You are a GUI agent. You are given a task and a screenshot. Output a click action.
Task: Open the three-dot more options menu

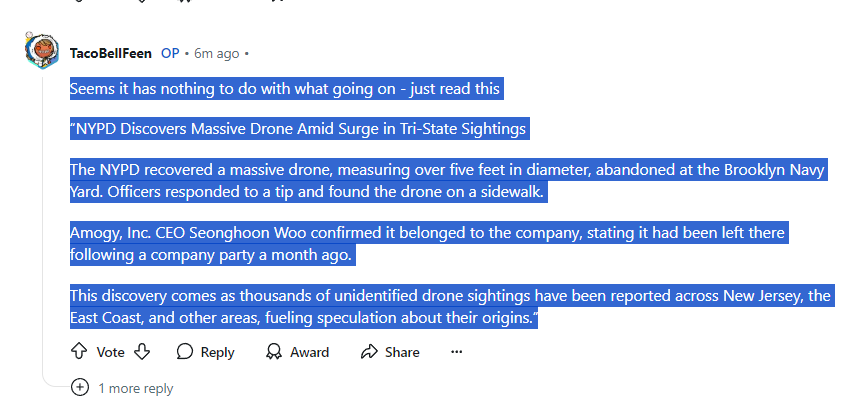pos(457,352)
